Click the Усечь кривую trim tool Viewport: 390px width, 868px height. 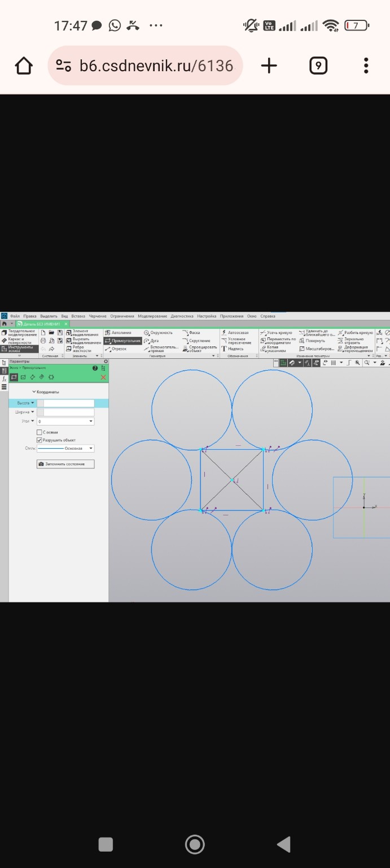[279, 333]
